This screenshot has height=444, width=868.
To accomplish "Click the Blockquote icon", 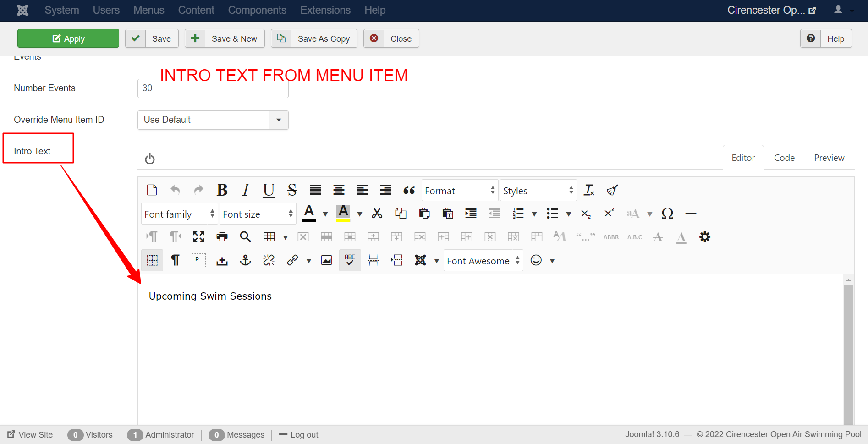I will (x=409, y=190).
